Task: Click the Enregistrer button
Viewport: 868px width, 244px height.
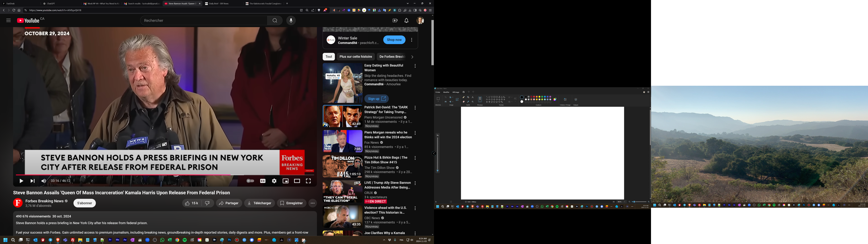Action: point(291,203)
